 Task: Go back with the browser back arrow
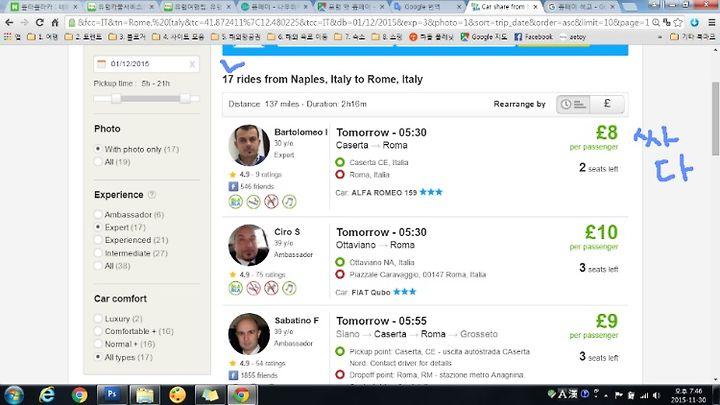pos(9,22)
